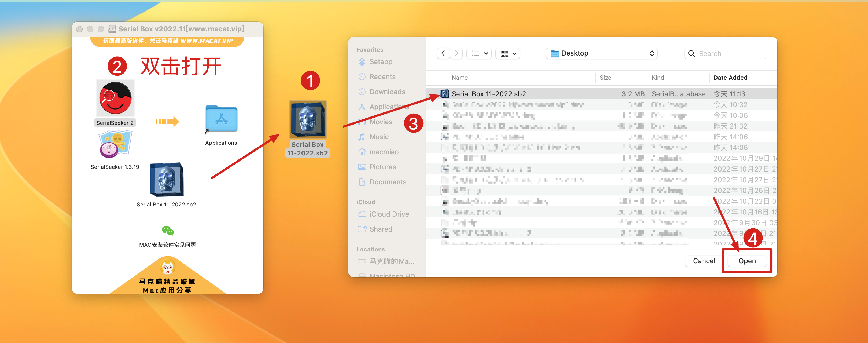Close the Serial Box installer window
The image size is (868, 343).
(79, 29)
